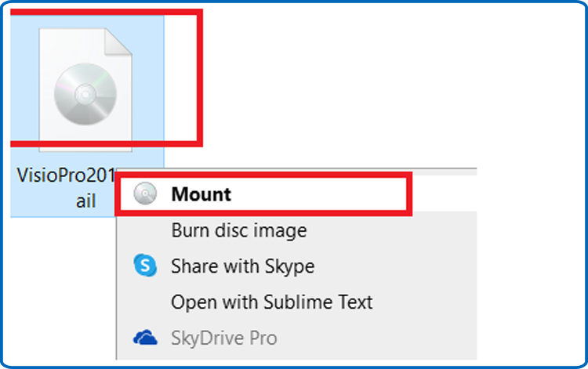Click the VisioPro201 file name label
This screenshot has height=369, width=588.
click(66, 175)
